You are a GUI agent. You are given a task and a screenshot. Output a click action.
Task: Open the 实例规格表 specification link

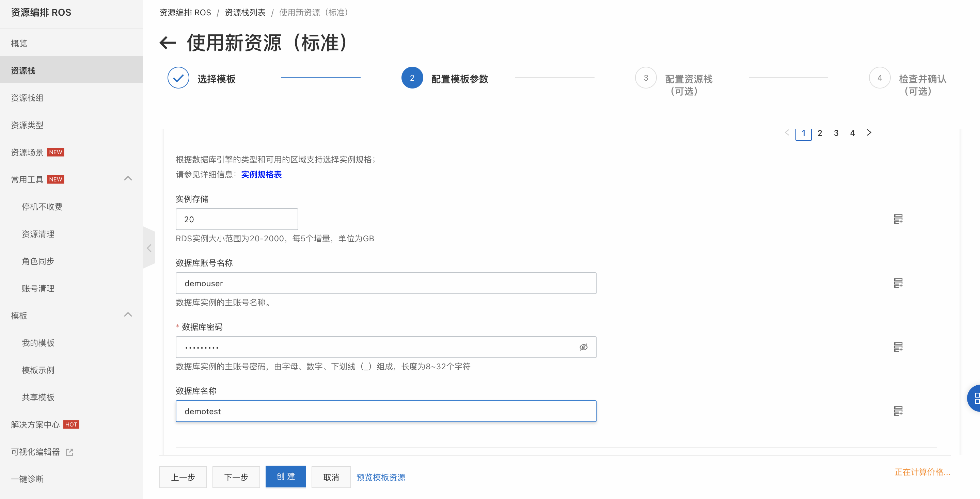tap(261, 175)
